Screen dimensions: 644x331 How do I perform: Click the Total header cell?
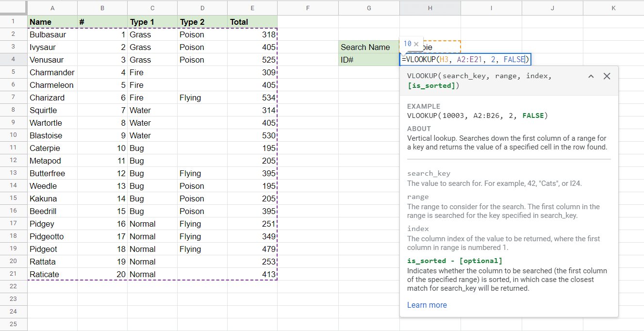pyautogui.click(x=252, y=22)
